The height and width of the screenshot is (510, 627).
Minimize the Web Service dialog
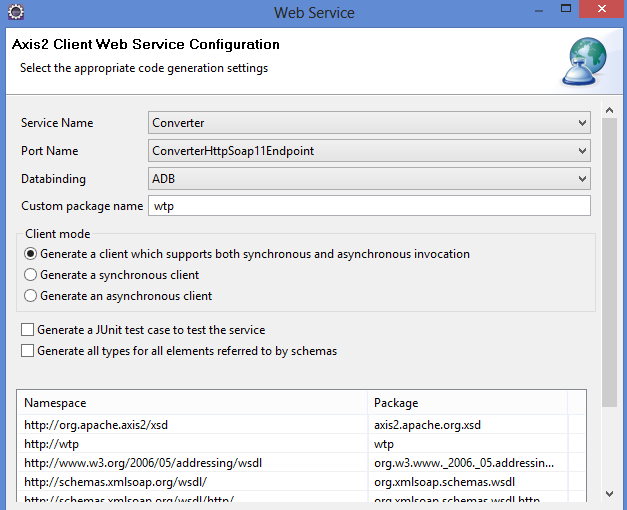point(539,9)
